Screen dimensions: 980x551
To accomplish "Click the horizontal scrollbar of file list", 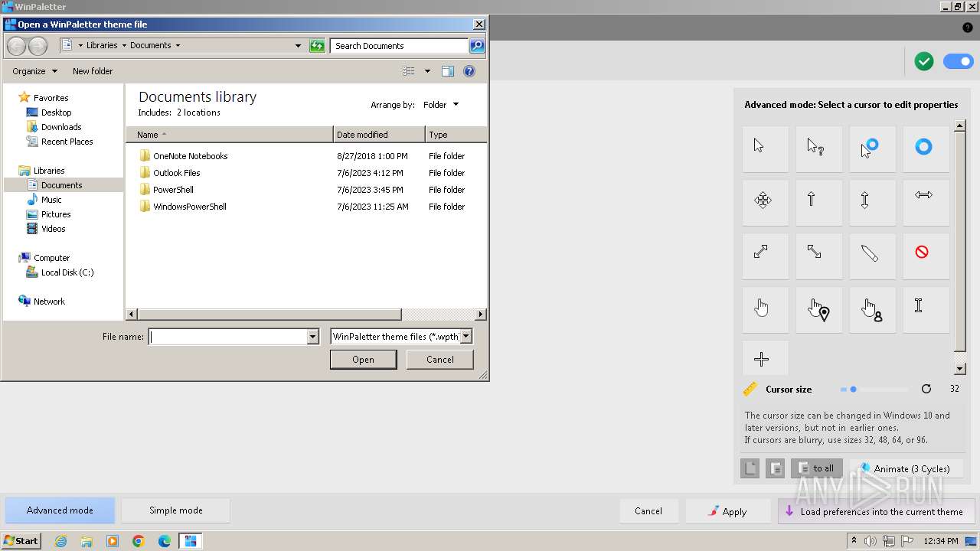I will (x=306, y=314).
